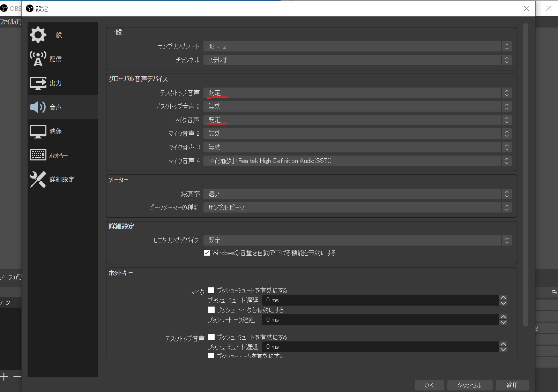The height and width of the screenshot is (392, 558).
Task: Click the キャンセル button
Action: [x=470, y=385]
